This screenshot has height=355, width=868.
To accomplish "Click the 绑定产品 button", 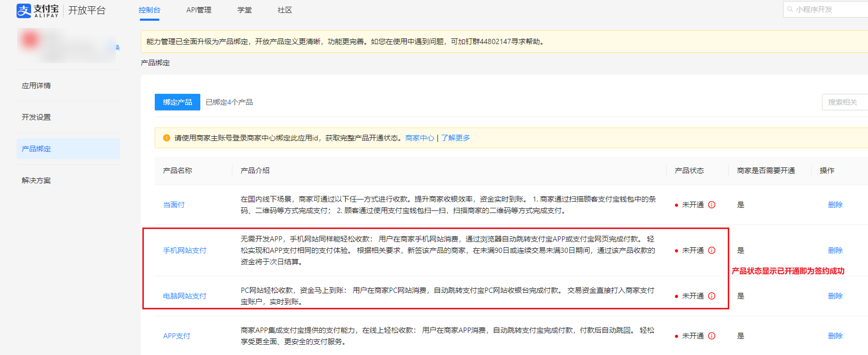I will click(x=178, y=102).
